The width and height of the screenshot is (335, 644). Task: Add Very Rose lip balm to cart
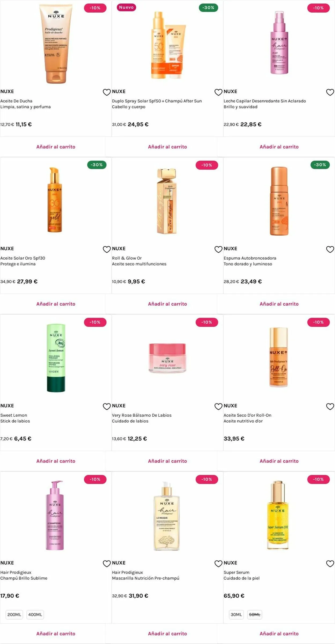pyautogui.click(x=167, y=461)
